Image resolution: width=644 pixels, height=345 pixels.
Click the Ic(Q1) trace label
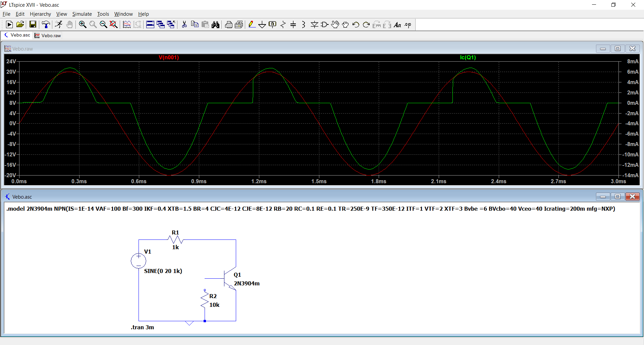click(x=468, y=58)
